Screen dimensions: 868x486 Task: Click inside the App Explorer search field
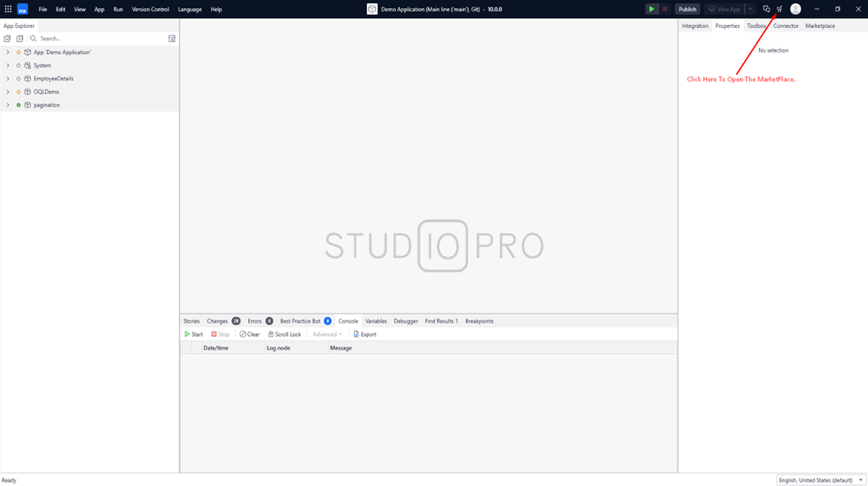[x=90, y=38]
